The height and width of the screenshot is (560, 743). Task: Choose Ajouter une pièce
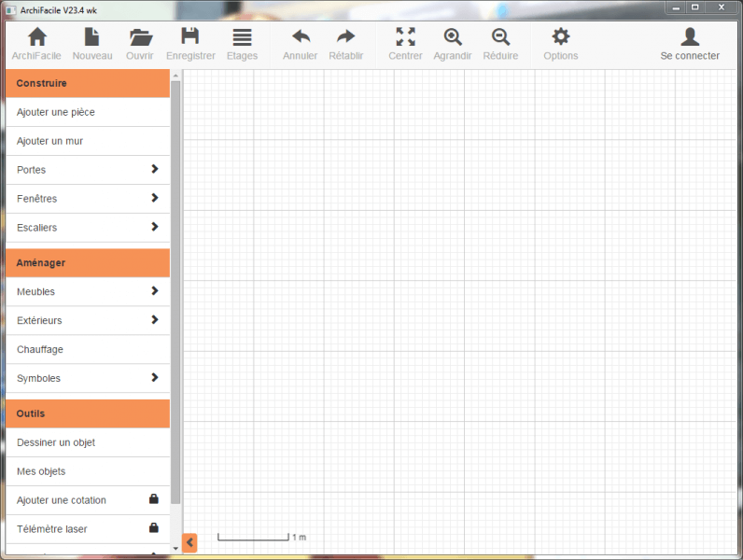pyautogui.click(x=88, y=112)
